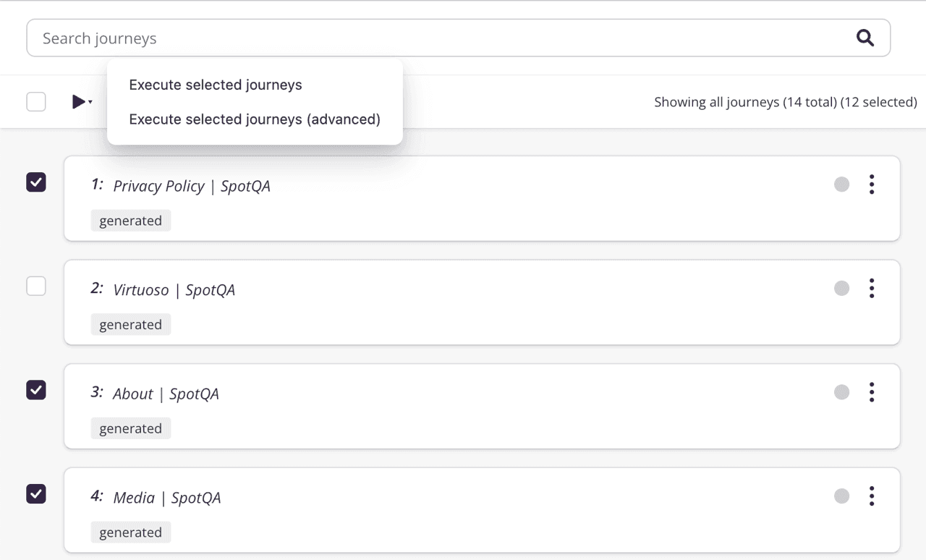926x560 pixels.
Task: Open the Privacy Policy | SpotQA journey
Action: click(x=191, y=186)
